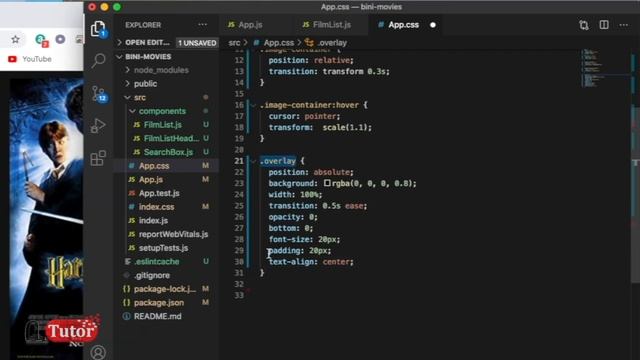
Task: Open the Run and Debug view
Action: coord(98,125)
